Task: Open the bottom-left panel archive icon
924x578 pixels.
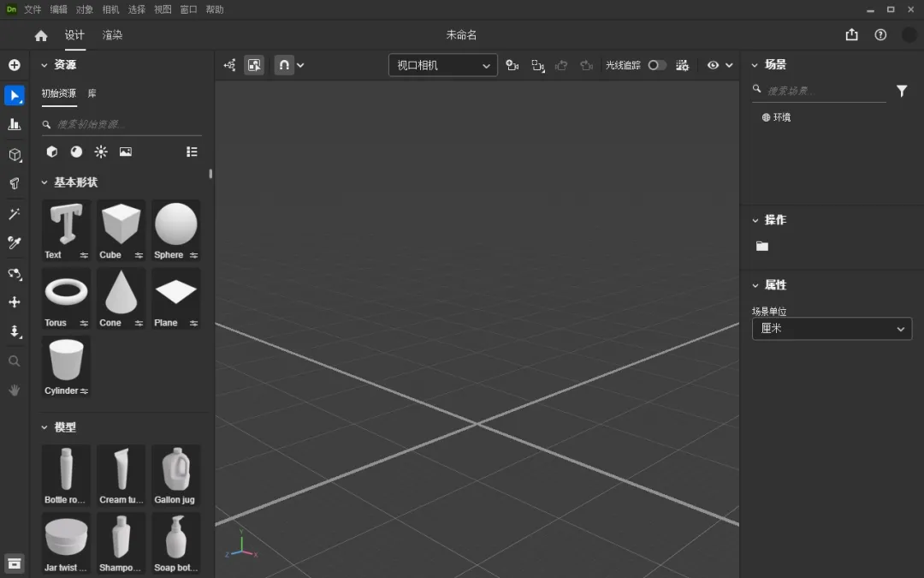Action: [15, 563]
